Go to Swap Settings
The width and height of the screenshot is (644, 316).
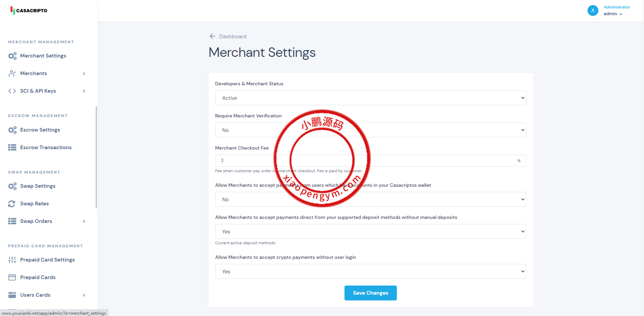click(38, 186)
